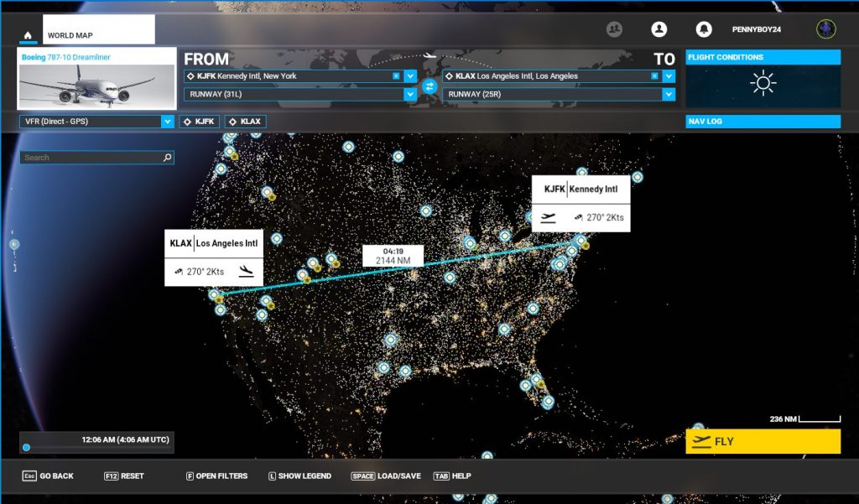
Task: Open the notifications bell icon
Action: coord(704,29)
